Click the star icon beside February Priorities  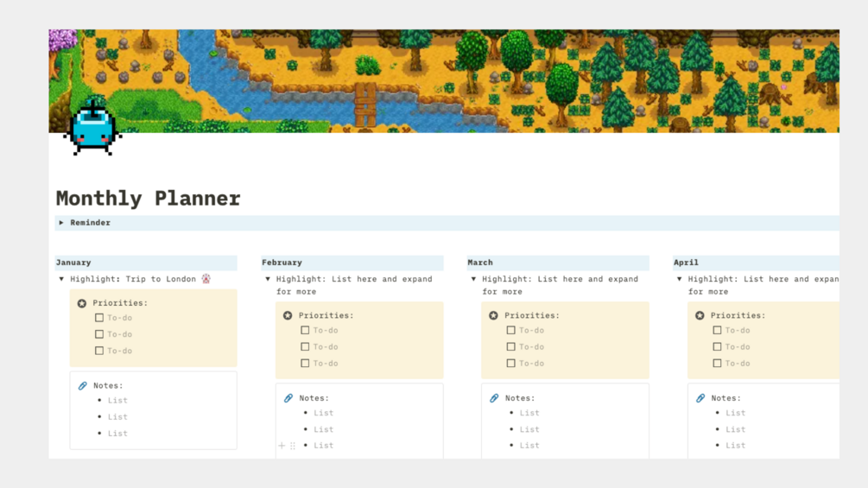click(x=288, y=315)
